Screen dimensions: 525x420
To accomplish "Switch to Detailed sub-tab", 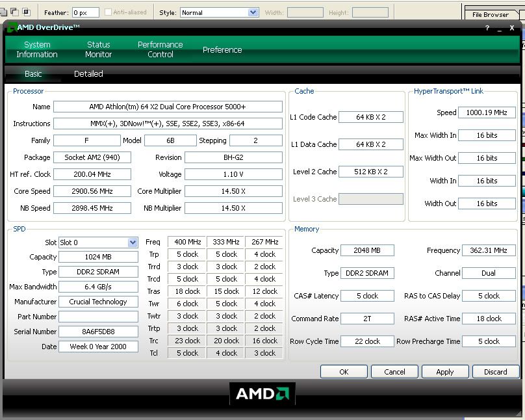I will tap(88, 73).
